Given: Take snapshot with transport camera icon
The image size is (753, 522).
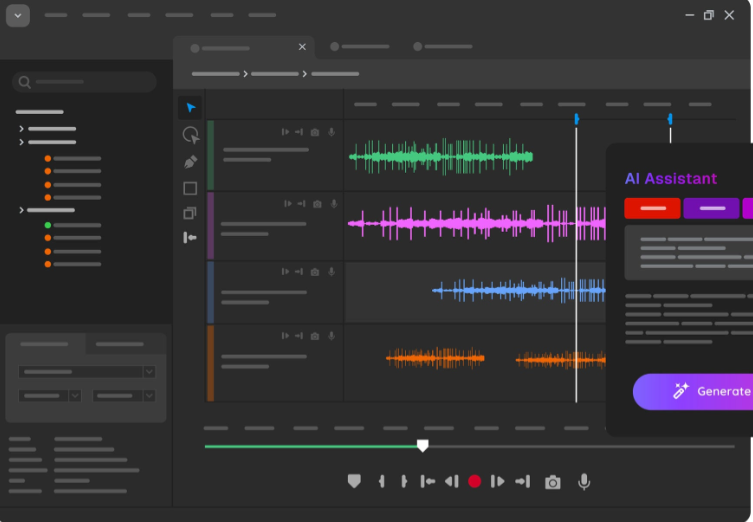Looking at the screenshot, I should [552, 482].
